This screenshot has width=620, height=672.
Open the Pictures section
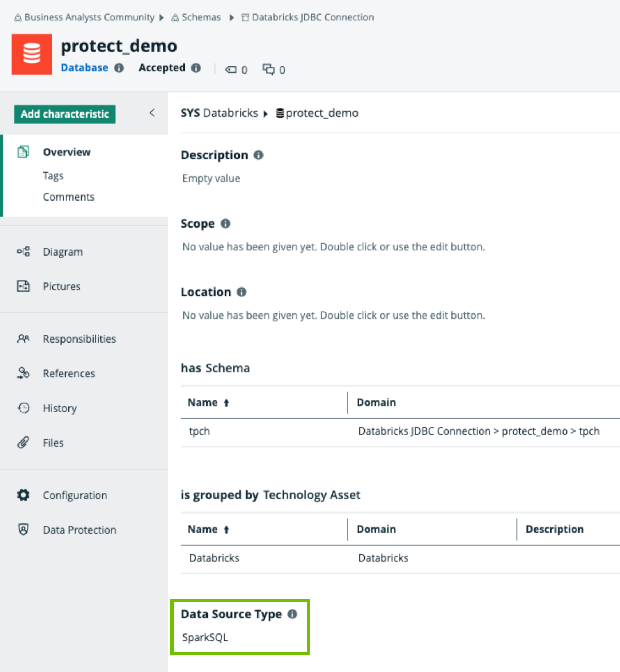pyautogui.click(x=62, y=286)
